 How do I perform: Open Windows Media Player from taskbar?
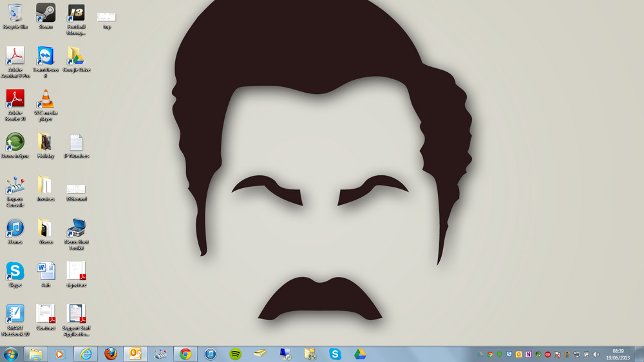(60, 354)
